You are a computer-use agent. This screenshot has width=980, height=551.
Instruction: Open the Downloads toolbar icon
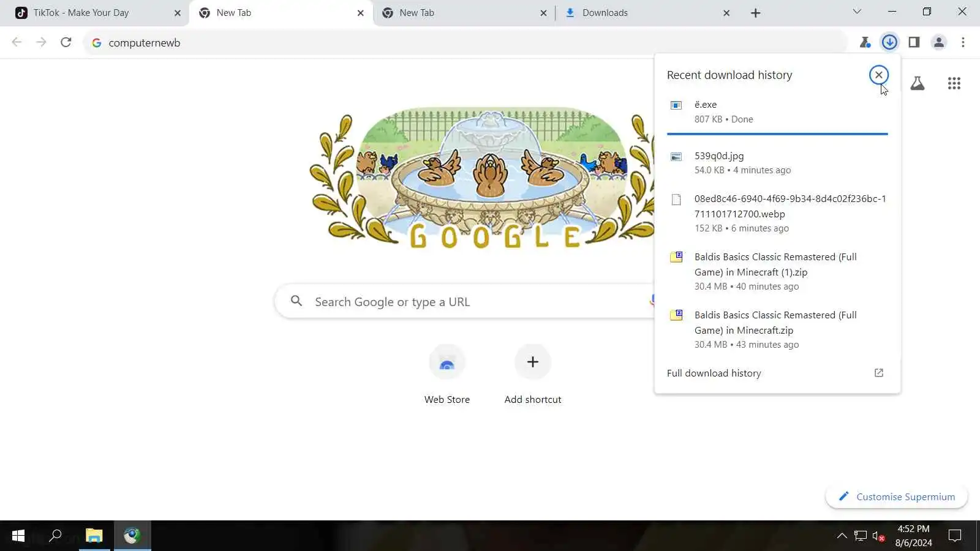889,42
